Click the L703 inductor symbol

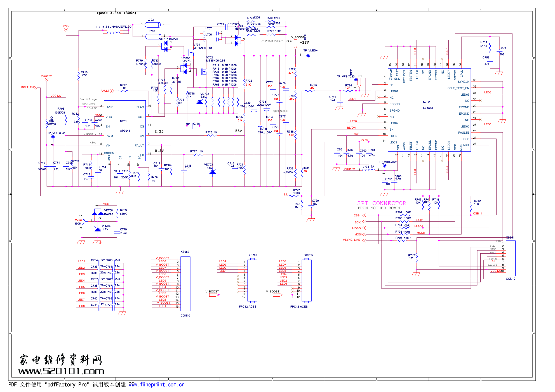pyautogui.click(x=153, y=25)
